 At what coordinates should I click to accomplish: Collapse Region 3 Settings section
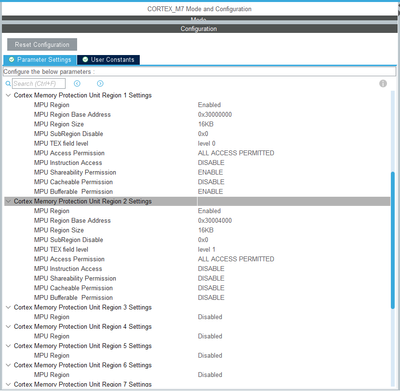8,307
